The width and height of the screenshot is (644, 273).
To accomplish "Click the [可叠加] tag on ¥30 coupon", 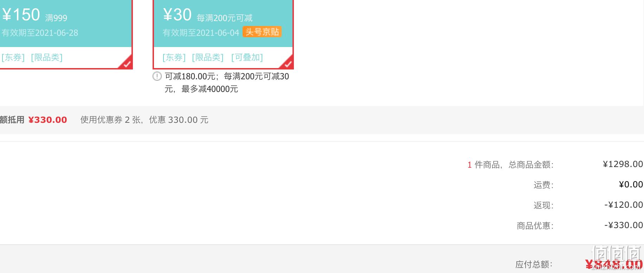I will point(247,58).
